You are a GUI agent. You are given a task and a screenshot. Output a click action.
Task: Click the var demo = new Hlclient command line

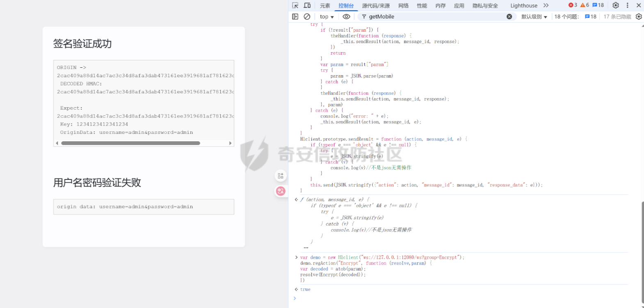382,257
